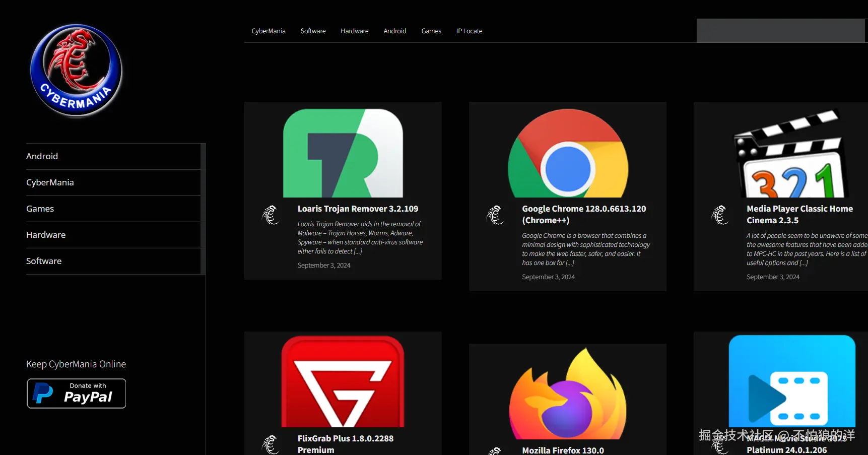
Task: Select Hardware in the sidebar category list
Action: [113, 235]
